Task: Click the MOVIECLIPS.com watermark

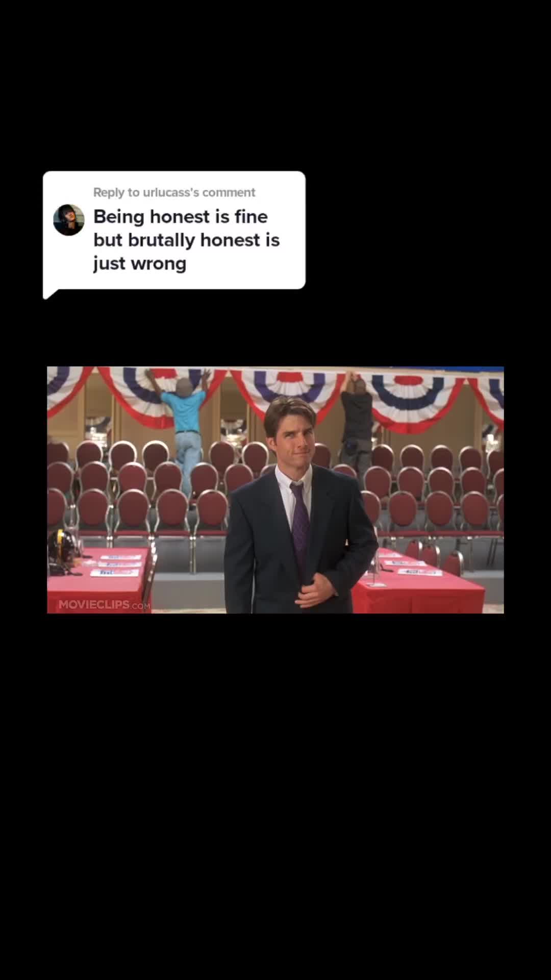Action: [104, 605]
